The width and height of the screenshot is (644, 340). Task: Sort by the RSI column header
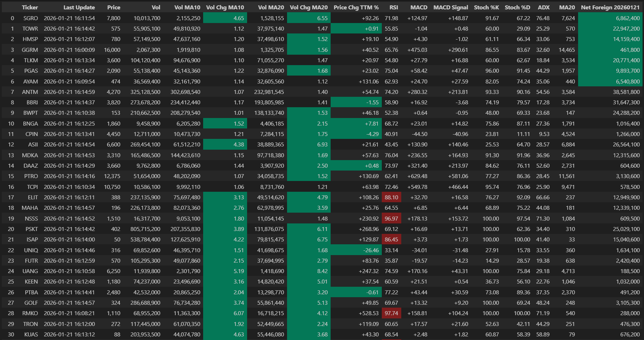click(x=394, y=7)
